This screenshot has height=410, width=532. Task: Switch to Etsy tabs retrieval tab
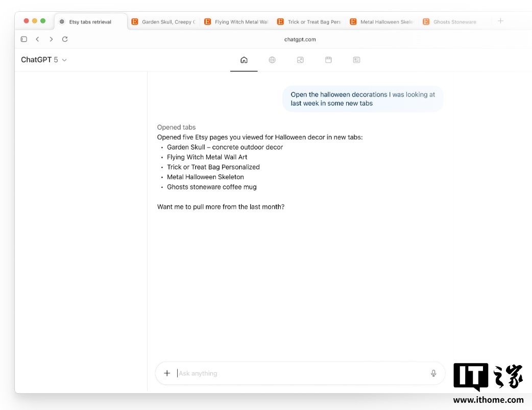(91, 22)
